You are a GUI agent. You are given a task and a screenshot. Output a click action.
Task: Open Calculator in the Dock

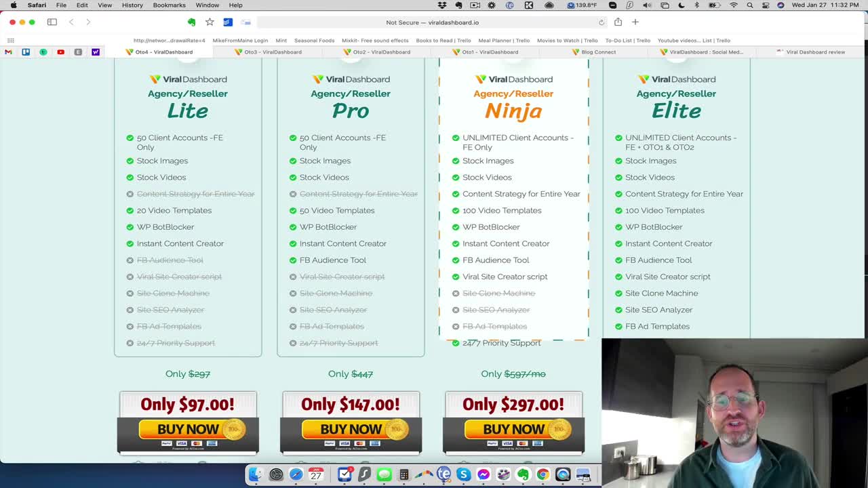pyautogui.click(x=403, y=474)
